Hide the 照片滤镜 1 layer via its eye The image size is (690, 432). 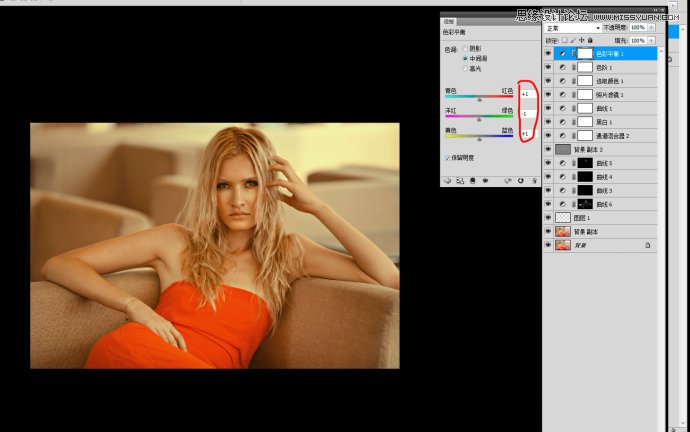click(548, 95)
